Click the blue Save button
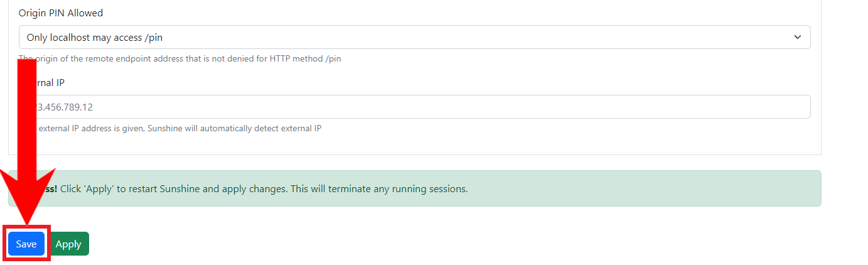868x265 pixels. (26, 244)
